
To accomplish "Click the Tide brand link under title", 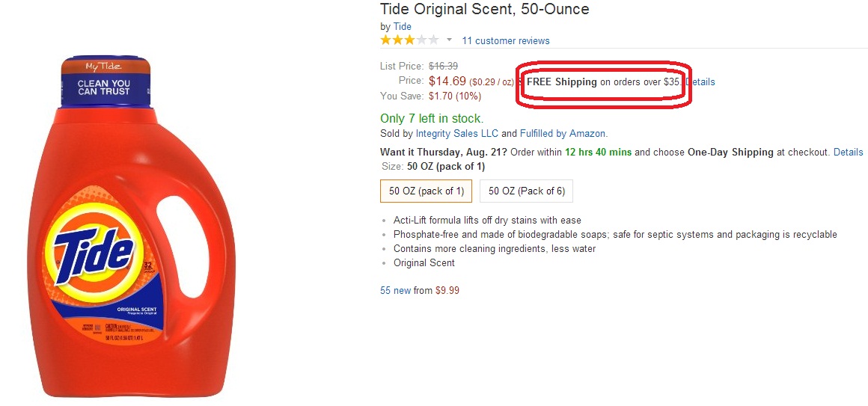I will click(403, 27).
